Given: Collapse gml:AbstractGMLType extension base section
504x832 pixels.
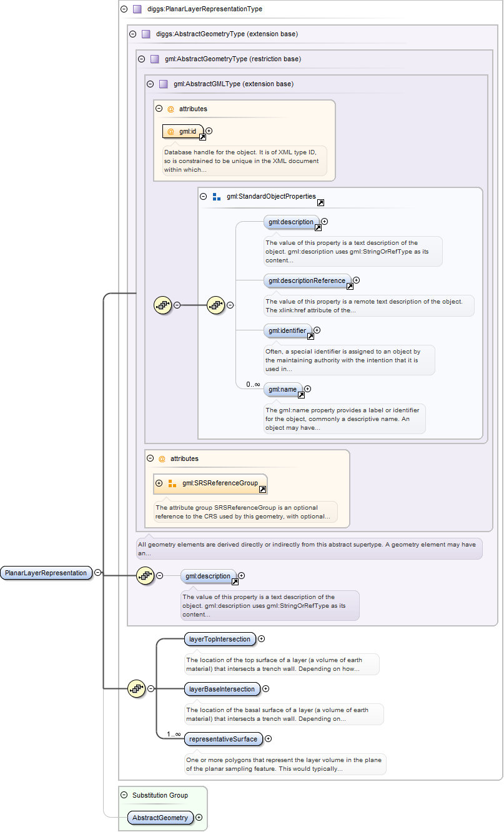Looking at the screenshot, I should [150, 84].
